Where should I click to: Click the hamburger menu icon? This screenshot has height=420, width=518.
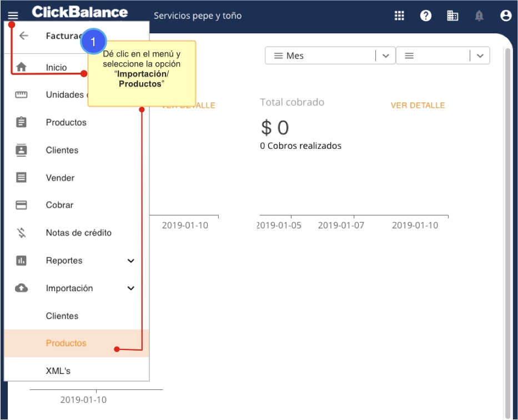coord(13,16)
